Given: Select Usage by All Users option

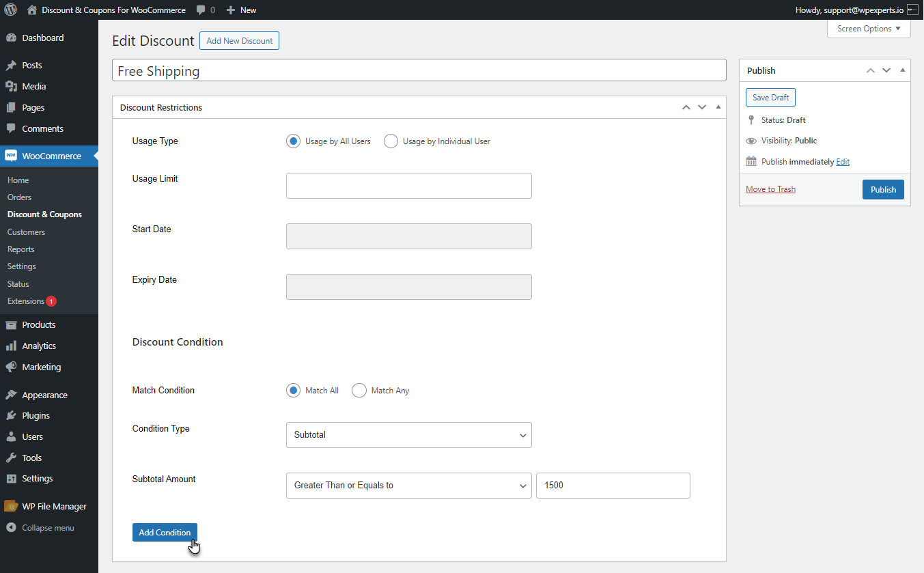Looking at the screenshot, I should tap(293, 141).
